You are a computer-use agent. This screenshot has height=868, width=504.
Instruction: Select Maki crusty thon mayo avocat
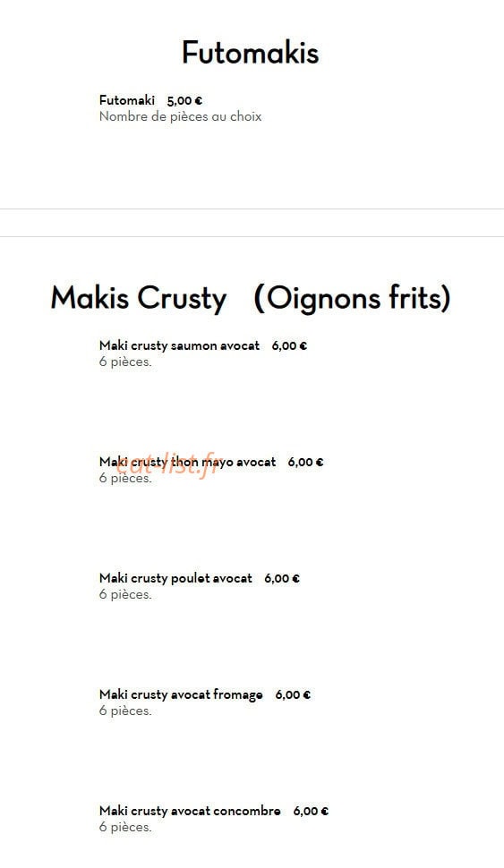[187, 463]
